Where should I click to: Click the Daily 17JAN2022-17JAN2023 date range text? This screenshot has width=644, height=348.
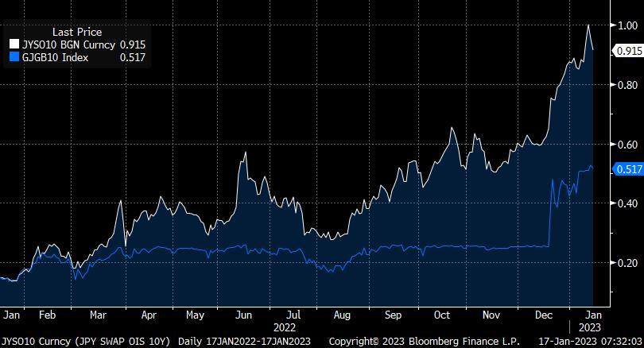246,341
